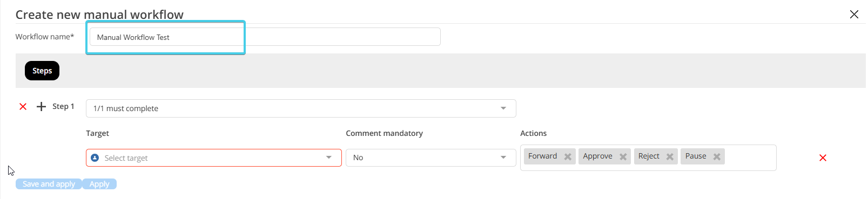Remove the Reject action tag
868x199 pixels.
(670, 157)
